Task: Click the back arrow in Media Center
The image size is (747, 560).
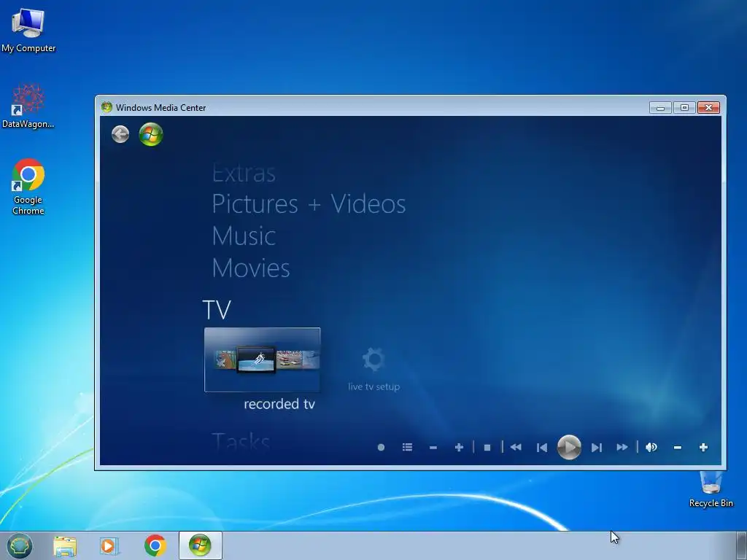Action: [120, 134]
